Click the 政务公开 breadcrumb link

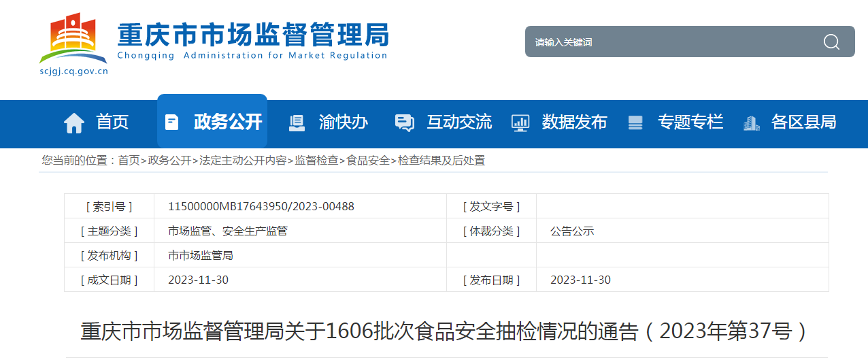[169, 161]
